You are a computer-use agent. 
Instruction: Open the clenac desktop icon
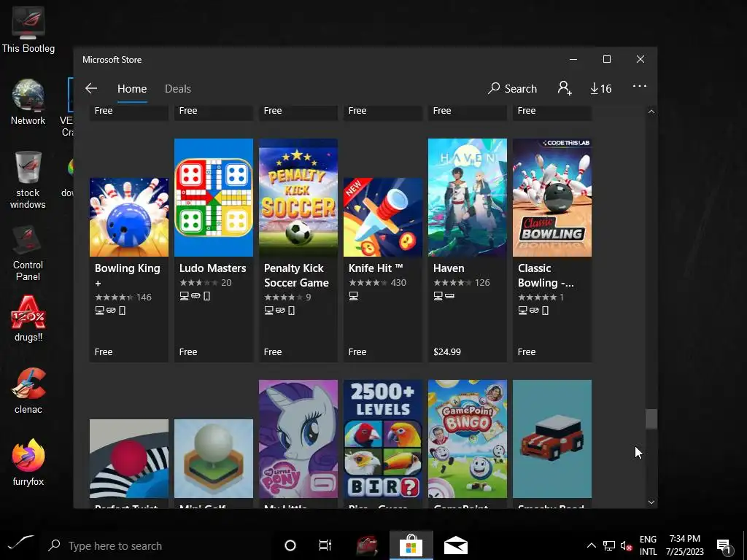(x=28, y=391)
